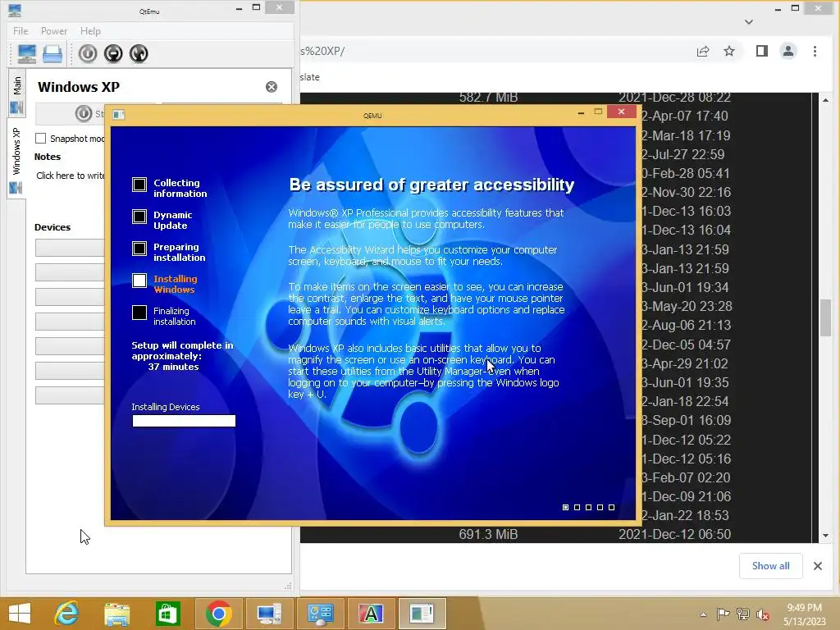The image size is (840, 630).
Task: Click Show all downloads button
Action: [771, 566]
